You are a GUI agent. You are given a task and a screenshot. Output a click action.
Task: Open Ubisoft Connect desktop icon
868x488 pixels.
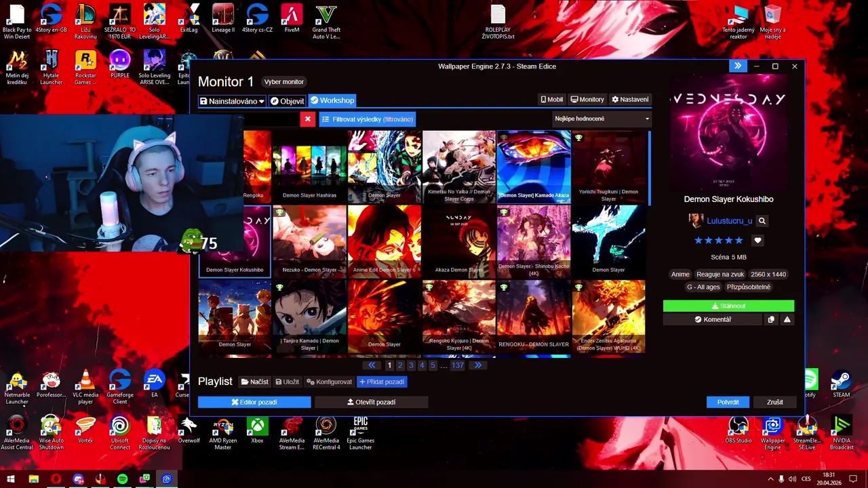point(120,434)
